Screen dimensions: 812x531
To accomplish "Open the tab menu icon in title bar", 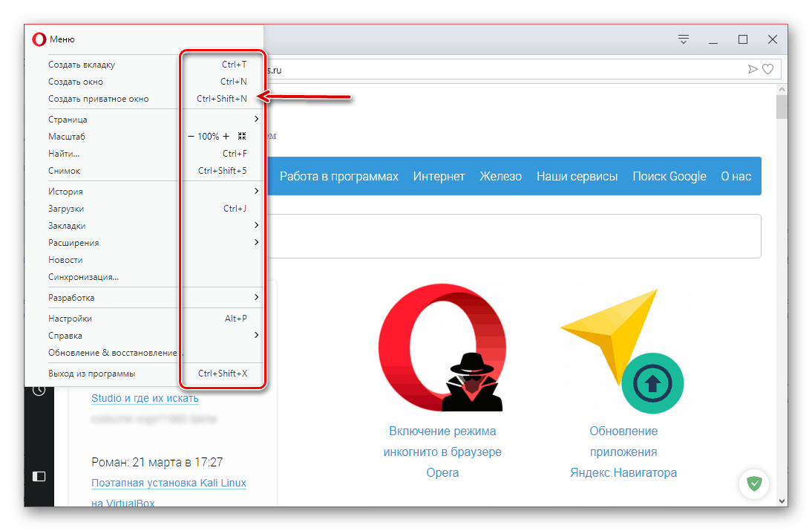I will tap(684, 39).
